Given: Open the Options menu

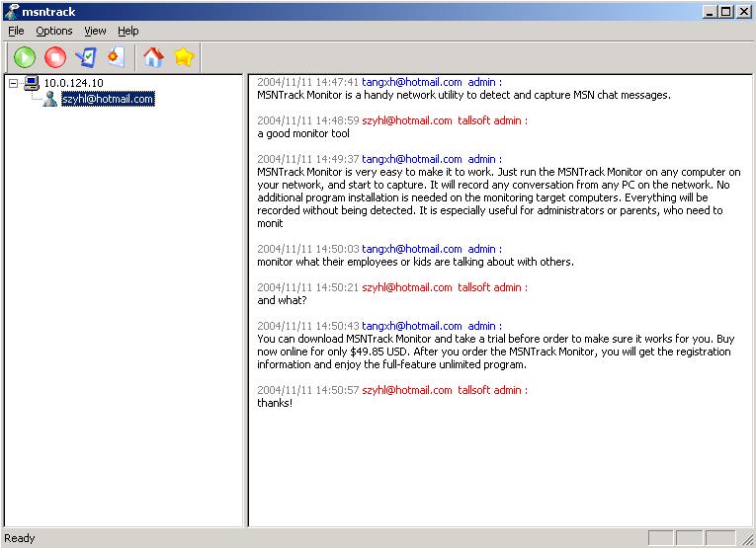Looking at the screenshot, I should tap(54, 31).
